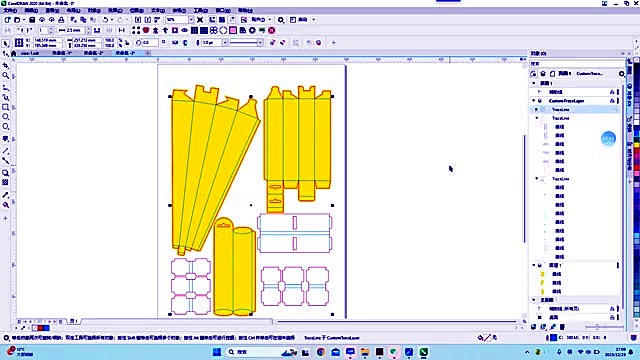The image size is (640, 360).
Task: Switch to the 未命名-1 document tab
Action: point(62,53)
